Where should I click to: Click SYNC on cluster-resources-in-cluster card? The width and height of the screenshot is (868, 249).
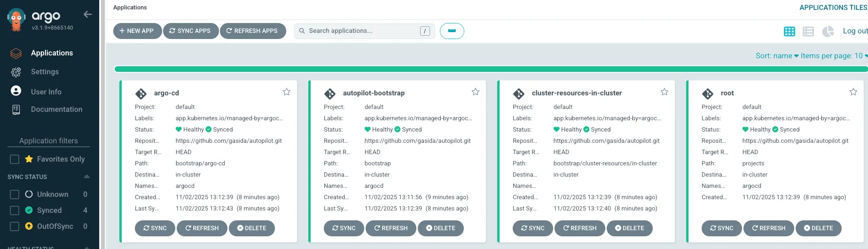click(533, 228)
